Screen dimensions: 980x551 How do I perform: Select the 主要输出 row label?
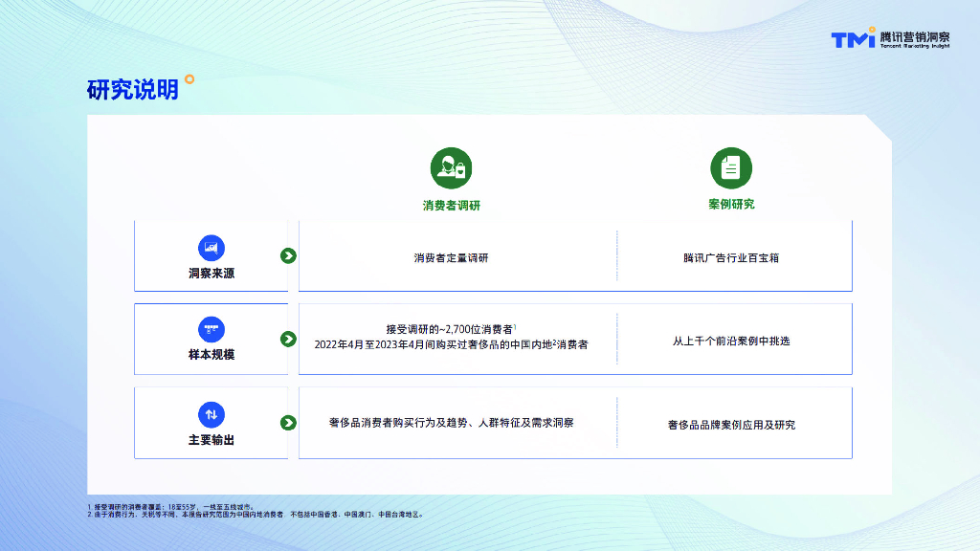(212, 440)
